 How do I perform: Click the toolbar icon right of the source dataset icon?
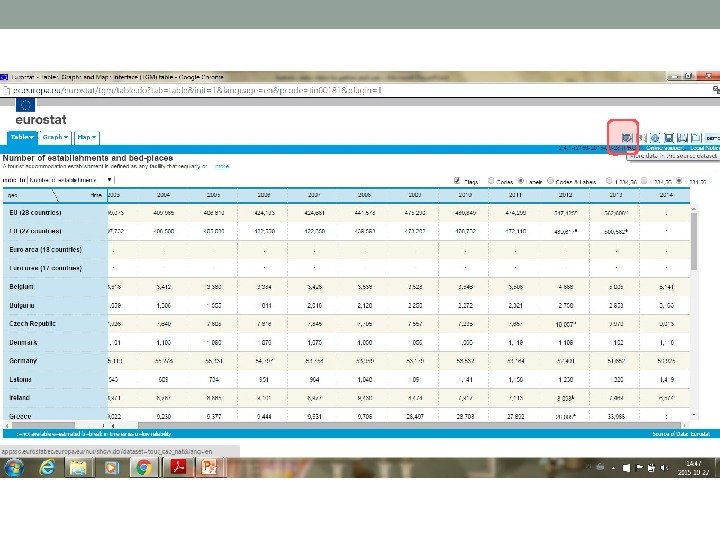click(x=642, y=137)
